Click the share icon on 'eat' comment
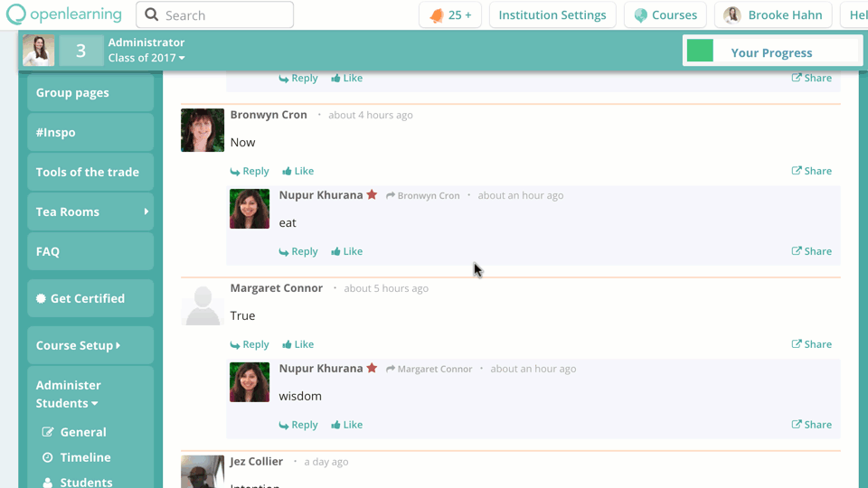The width and height of the screenshot is (868, 488). (796, 250)
